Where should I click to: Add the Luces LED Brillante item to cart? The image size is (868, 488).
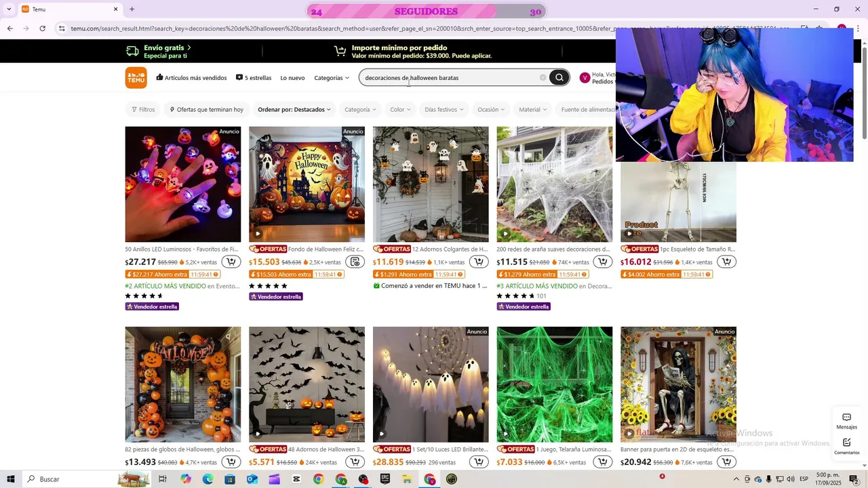tap(479, 462)
